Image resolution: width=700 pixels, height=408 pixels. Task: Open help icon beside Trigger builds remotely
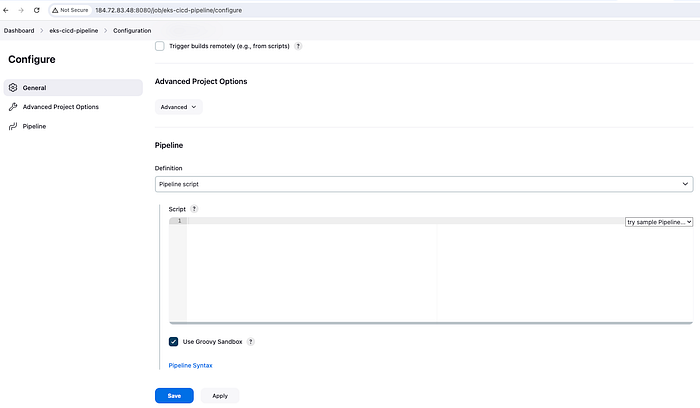[x=298, y=46]
